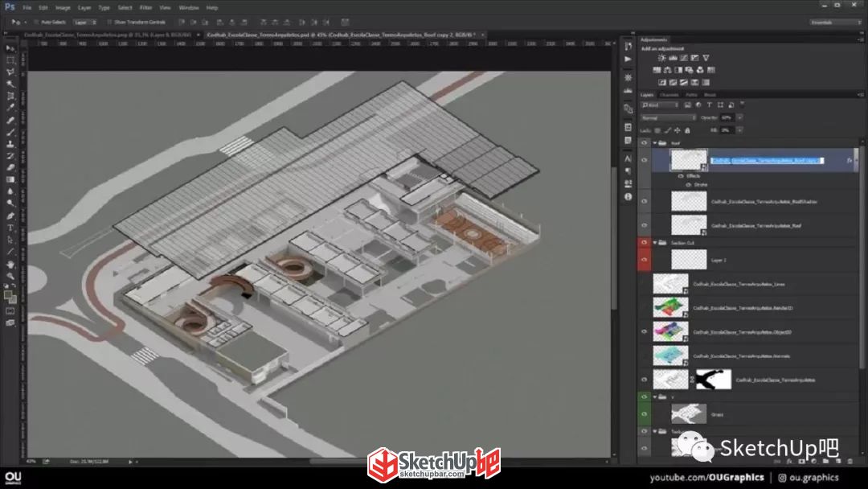Hide Layer 1 in Section Cut group
868x489 pixels.
[x=644, y=260]
